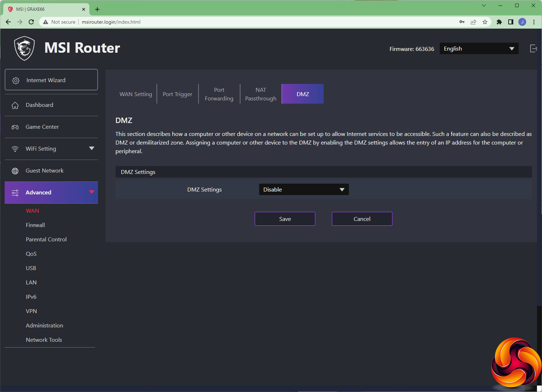Screen dimensions: 542x392
Task: Open the DMZ Settings Disable dropdown
Action: tap(304, 189)
